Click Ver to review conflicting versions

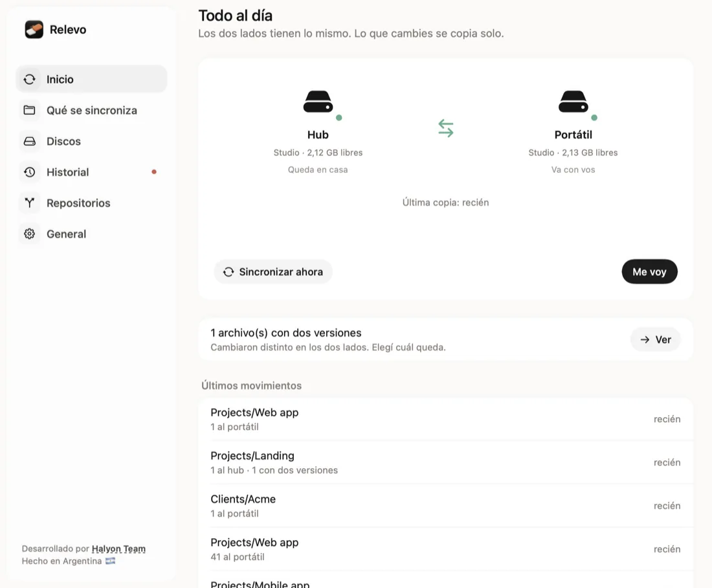point(656,339)
